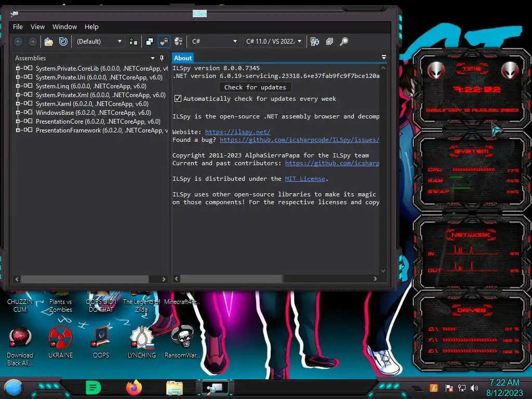Click the About pane horizontal scrollbar thumb
This screenshot has height=399, width=532.
click(231, 279)
